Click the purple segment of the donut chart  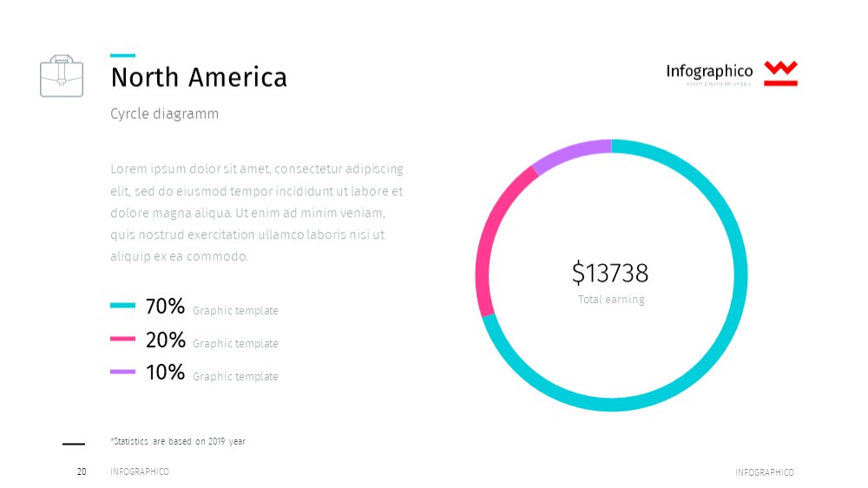click(570, 153)
